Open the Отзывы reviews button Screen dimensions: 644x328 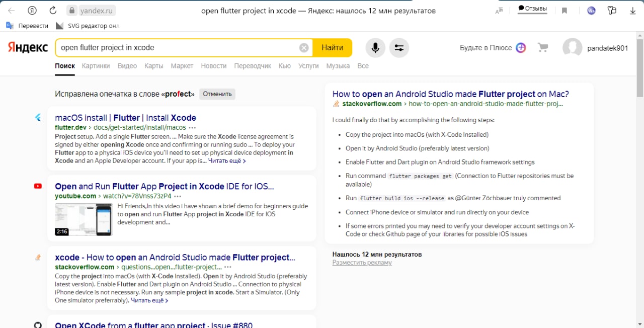point(532,9)
